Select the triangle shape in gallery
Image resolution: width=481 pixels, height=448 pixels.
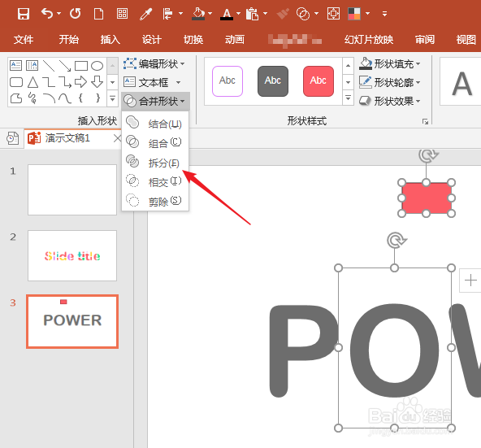32,82
